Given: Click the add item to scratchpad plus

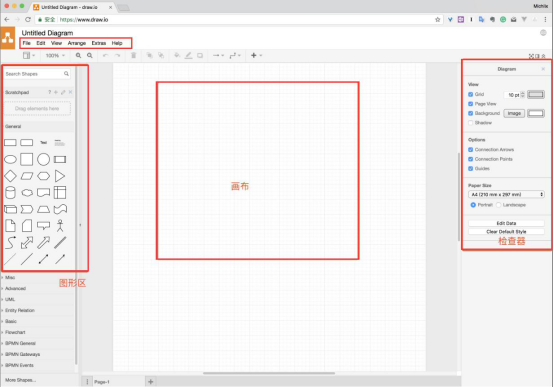Looking at the screenshot, I should [56, 92].
